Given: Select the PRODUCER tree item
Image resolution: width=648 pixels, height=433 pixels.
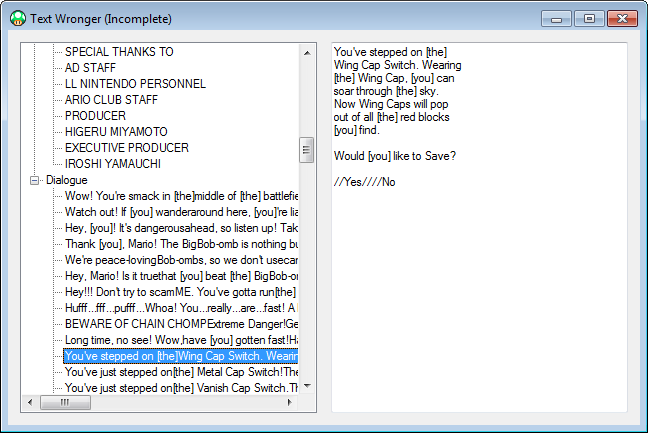Looking at the screenshot, I should (95, 116).
